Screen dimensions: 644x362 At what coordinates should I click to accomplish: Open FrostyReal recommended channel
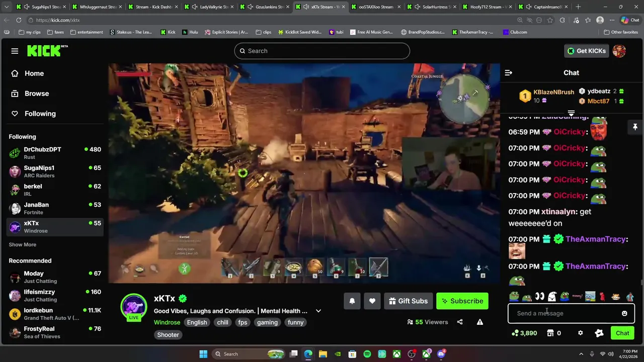pyautogui.click(x=55, y=332)
